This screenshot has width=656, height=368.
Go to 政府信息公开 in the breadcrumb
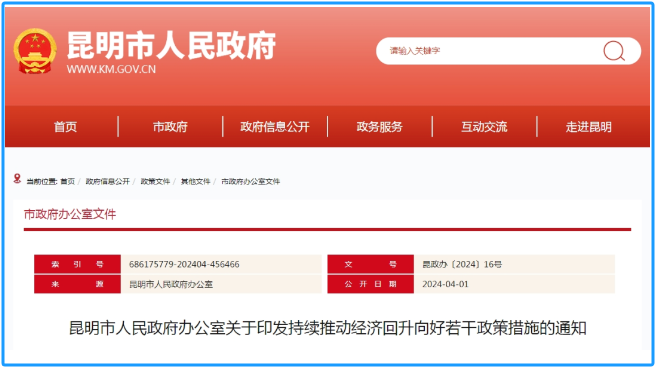click(108, 181)
